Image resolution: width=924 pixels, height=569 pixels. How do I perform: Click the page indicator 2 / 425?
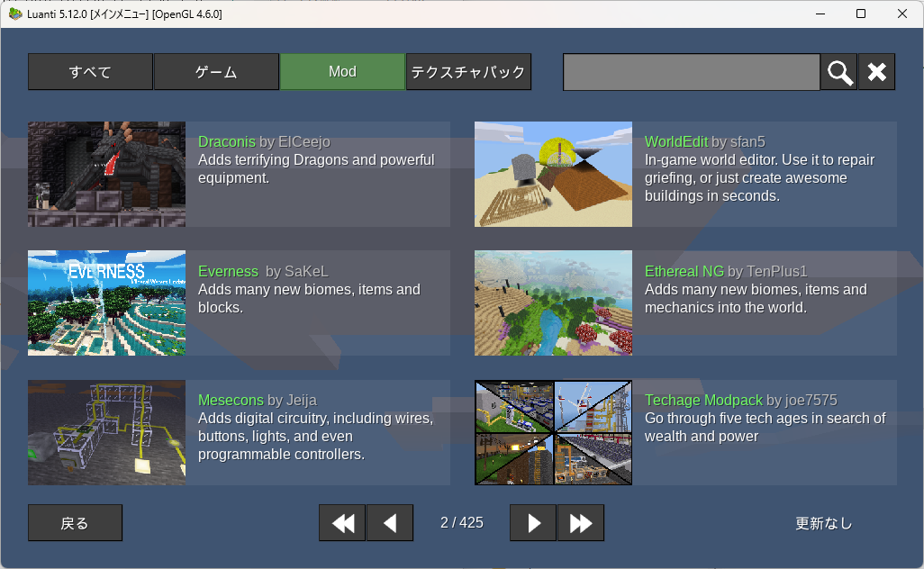click(x=462, y=523)
